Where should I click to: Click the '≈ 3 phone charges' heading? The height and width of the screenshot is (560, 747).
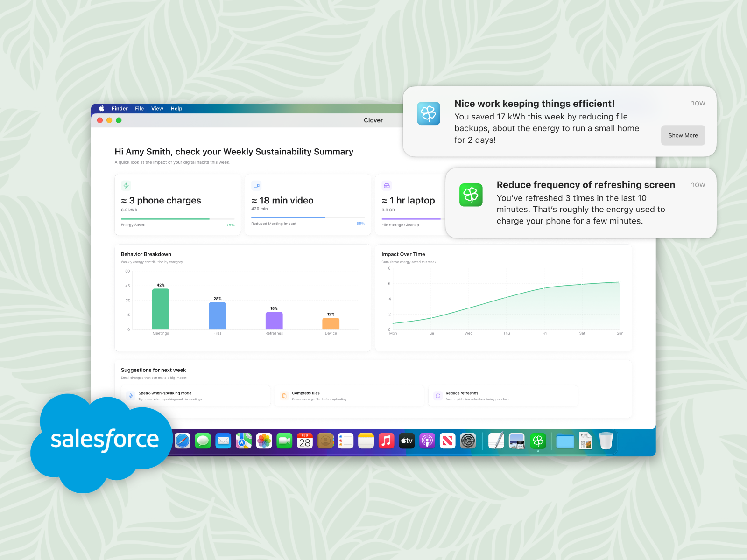(x=161, y=201)
